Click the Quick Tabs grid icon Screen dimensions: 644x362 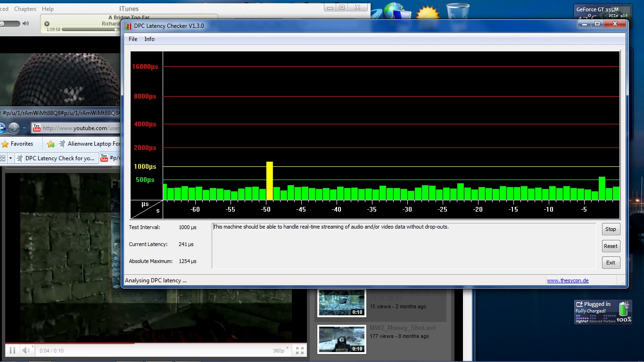(x=3, y=158)
